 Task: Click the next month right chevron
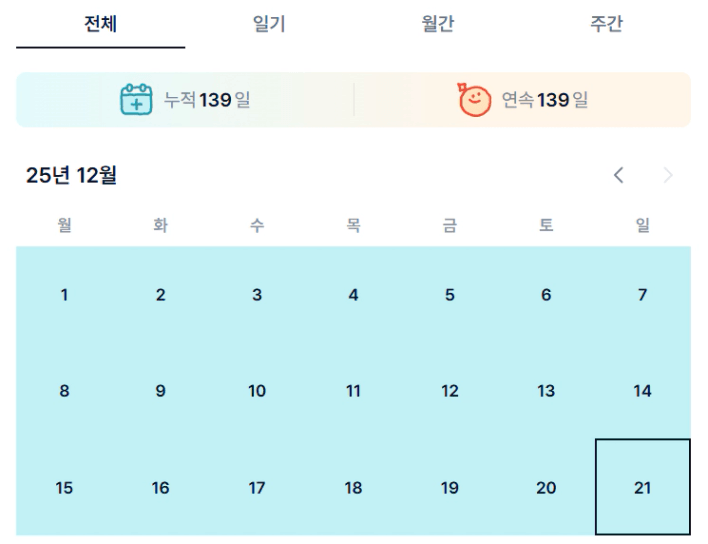coord(668,176)
